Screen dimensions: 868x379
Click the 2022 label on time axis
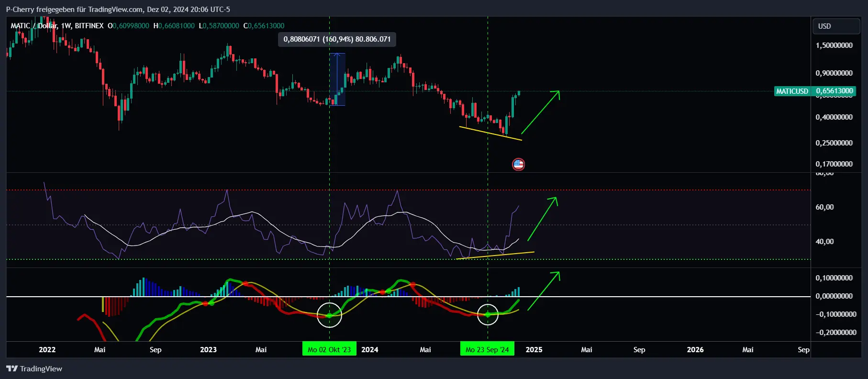point(47,350)
